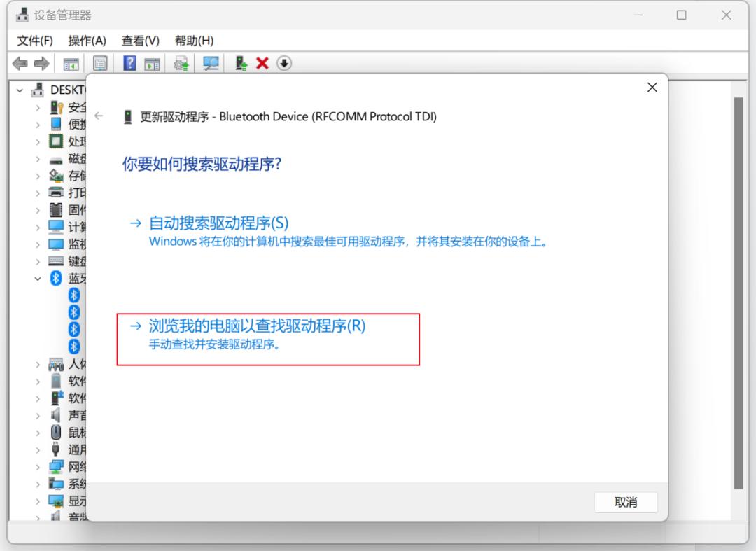Click the Device Manager vertical scrollbar
756x551 pixels.
(738, 293)
